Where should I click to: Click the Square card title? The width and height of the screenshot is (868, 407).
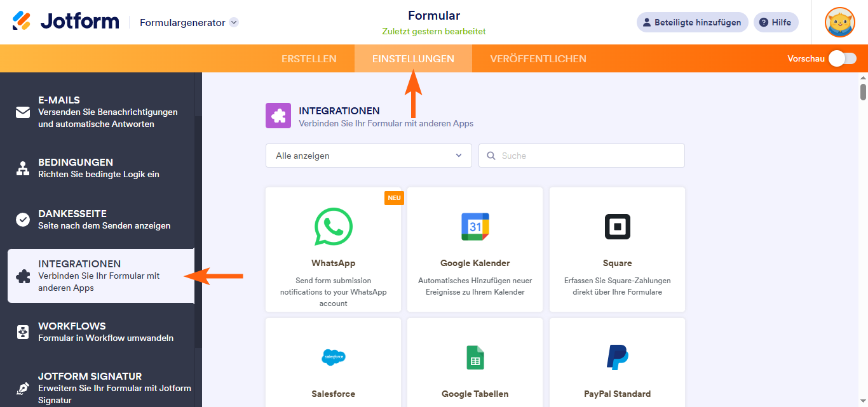(x=617, y=263)
